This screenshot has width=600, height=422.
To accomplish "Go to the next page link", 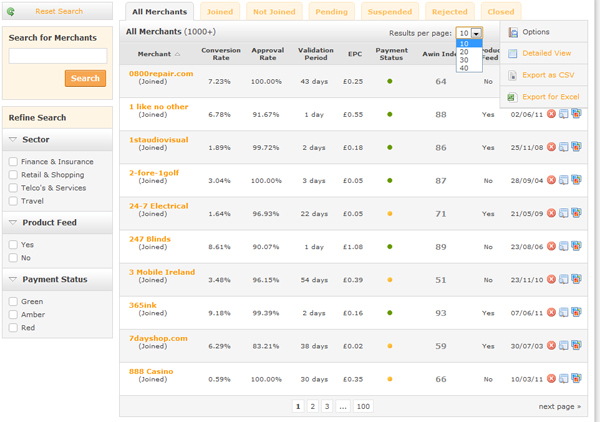I will click(559, 406).
